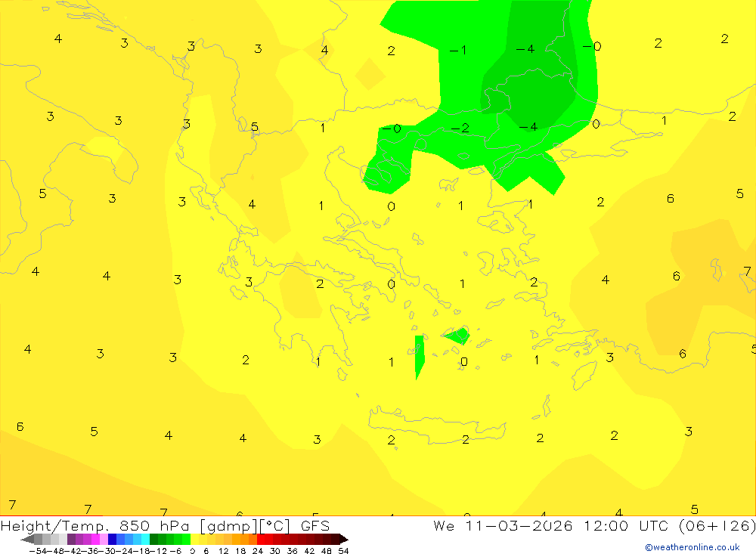
Task: Click the small green diamond patch in the Aegean
Action: point(457,335)
